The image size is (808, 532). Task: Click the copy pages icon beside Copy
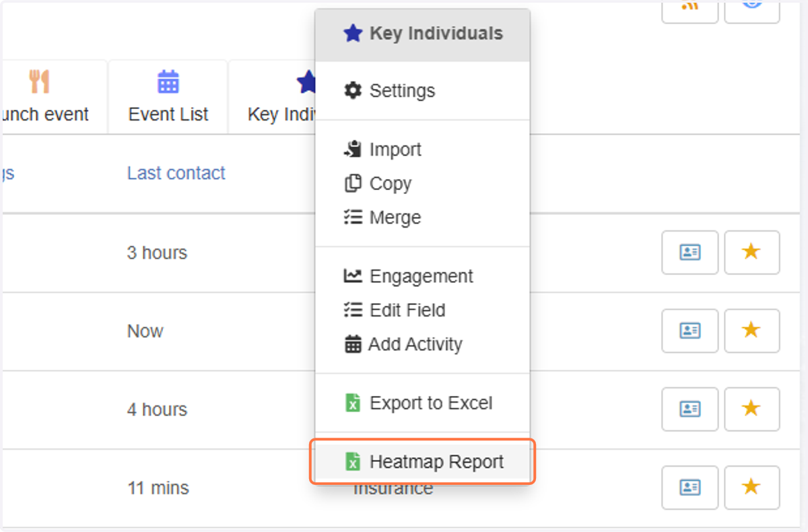tap(353, 183)
